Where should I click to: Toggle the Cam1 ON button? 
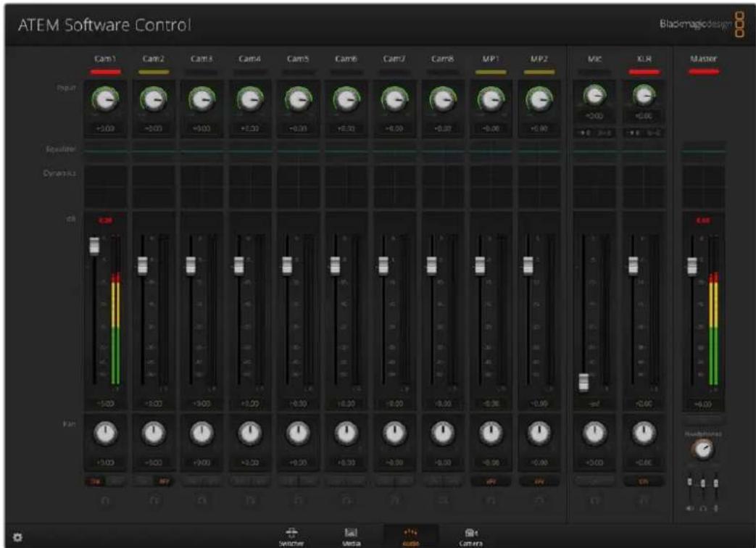point(96,481)
